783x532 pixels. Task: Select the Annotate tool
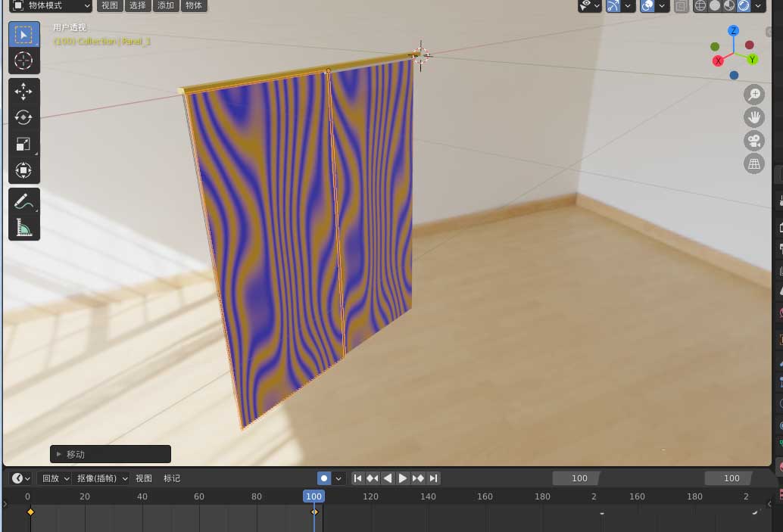(x=23, y=198)
